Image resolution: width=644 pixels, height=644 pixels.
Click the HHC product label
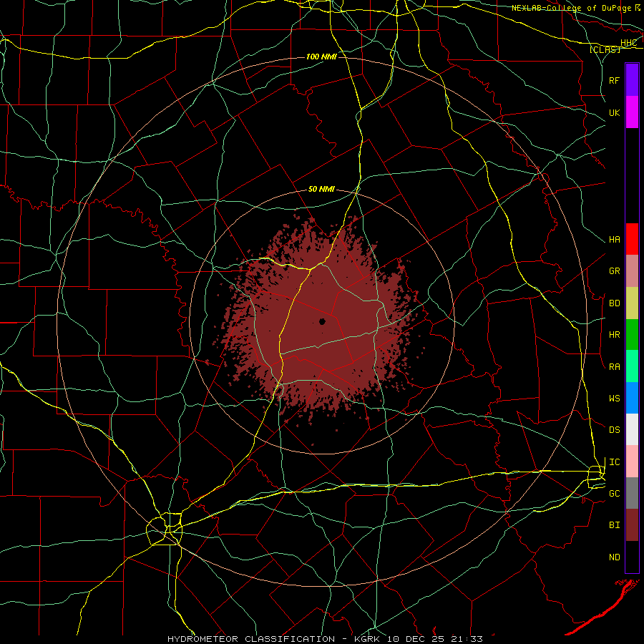(629, 43)
